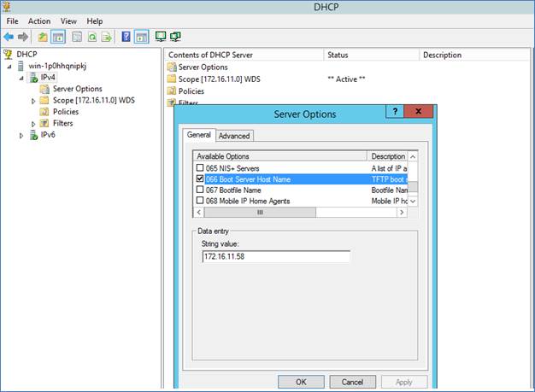
Task: Check the 065 NIS+ Servers option
Action: 201,168
